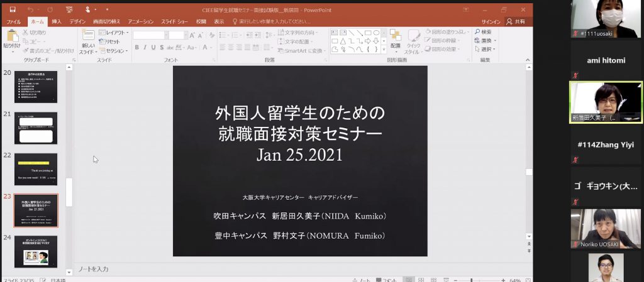Toggle Bold formatting button

(136, 48)
